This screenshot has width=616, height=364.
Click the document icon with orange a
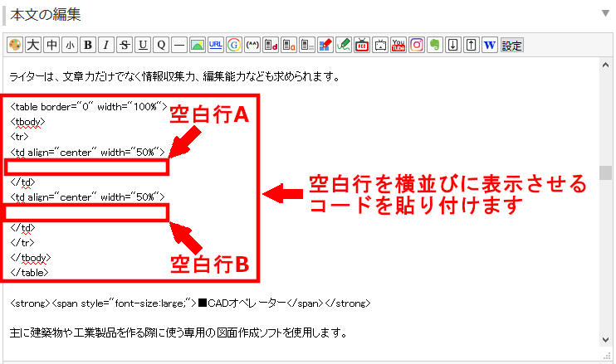pyautogui.click(x=289, y=45)
